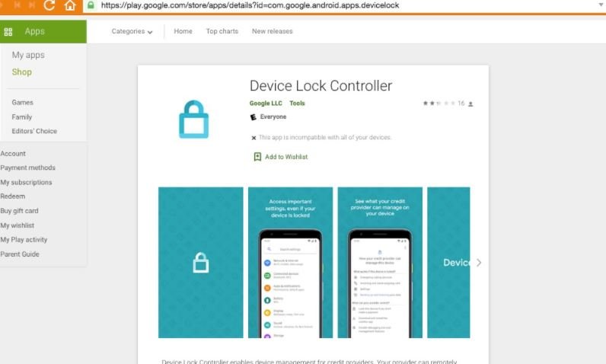Click the secure padlock icon in address bar

pyautogui.click(x=91, y=5)
